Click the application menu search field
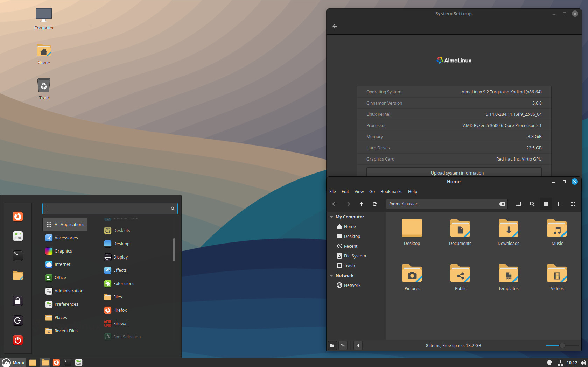 pos(110,209)
